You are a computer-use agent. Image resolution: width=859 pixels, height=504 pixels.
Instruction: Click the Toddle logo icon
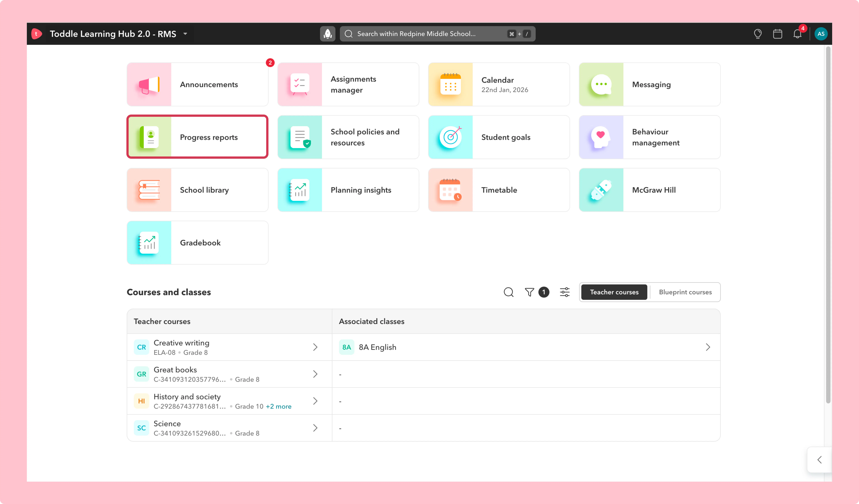[x=36, y=34]
